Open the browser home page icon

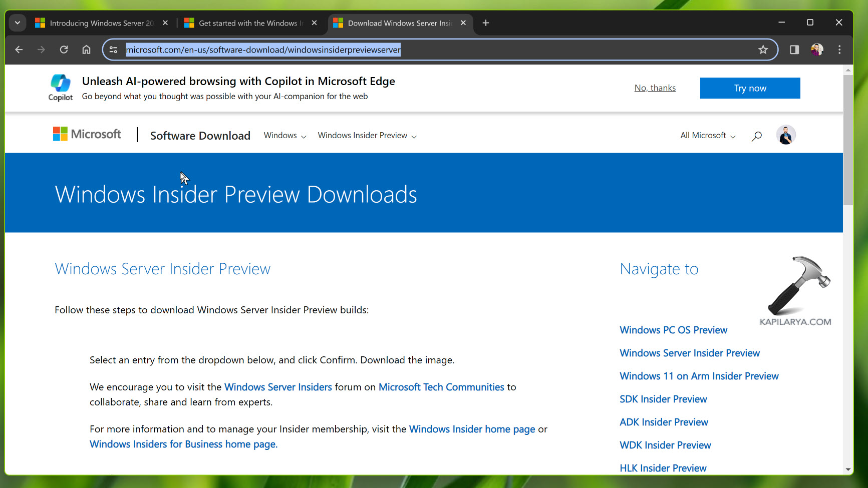pyautogui.click(x=86, y=50)
